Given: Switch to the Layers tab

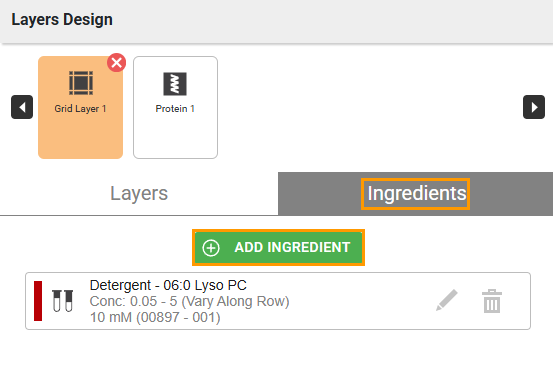Looking at the screenshot, I should point(139,194).
